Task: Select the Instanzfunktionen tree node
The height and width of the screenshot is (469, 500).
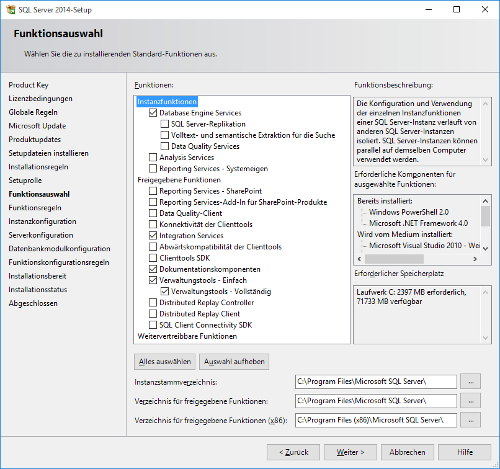Action: pyautogui.click(x=167, y=101)
